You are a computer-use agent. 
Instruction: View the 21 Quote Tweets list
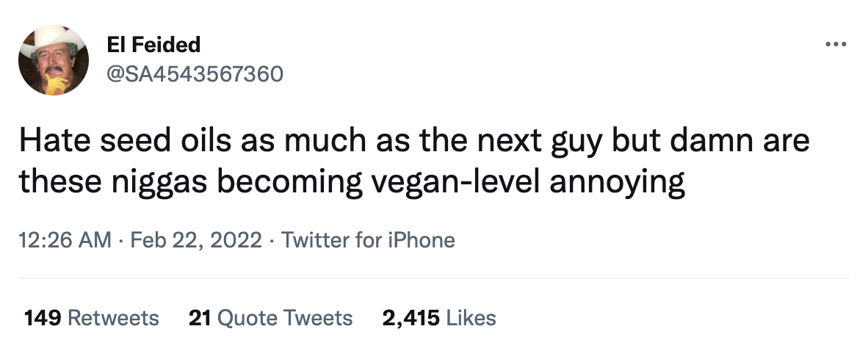click(270, 318)
